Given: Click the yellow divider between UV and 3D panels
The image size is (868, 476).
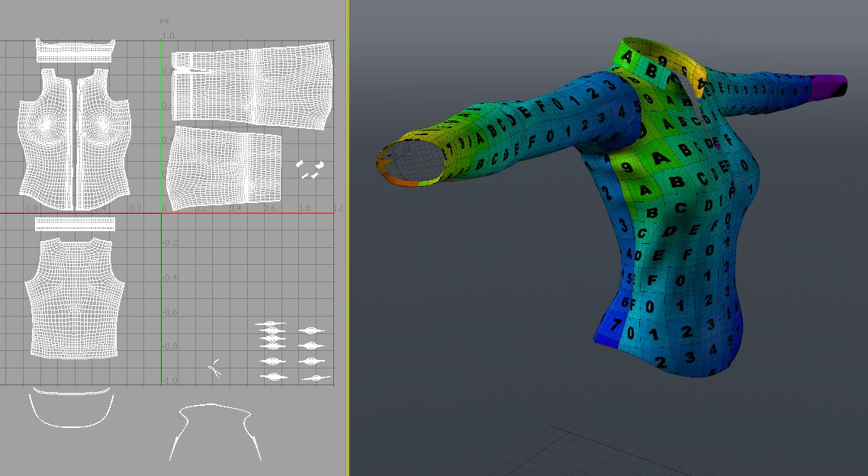Looking at the screenshot, I should (348, 238).
